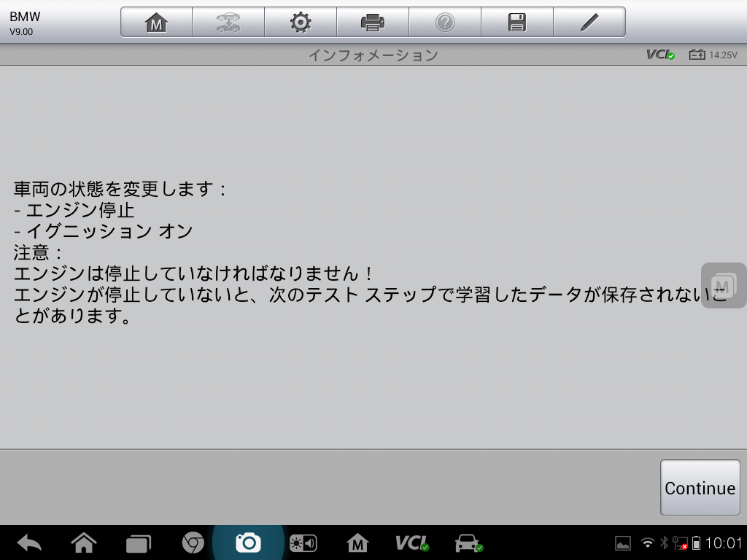Open settings with the gear icon
Screen dimensions: 747x560
[x=300, y=23]
